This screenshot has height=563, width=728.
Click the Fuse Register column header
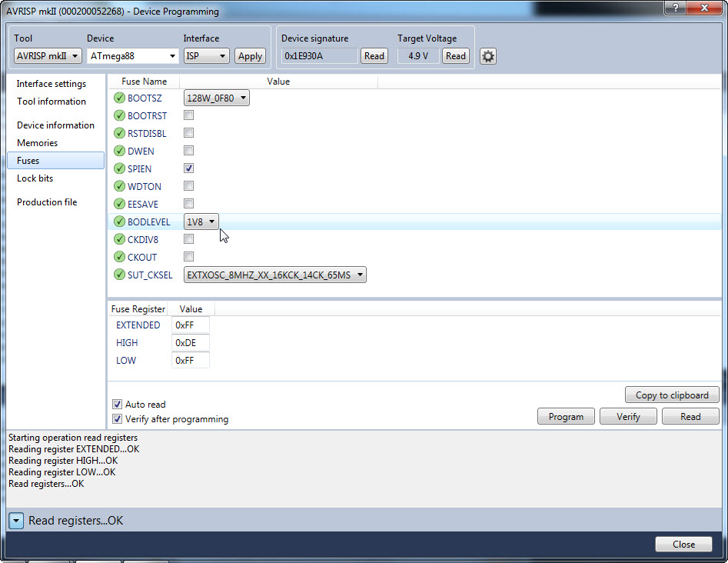coord(138,309)
